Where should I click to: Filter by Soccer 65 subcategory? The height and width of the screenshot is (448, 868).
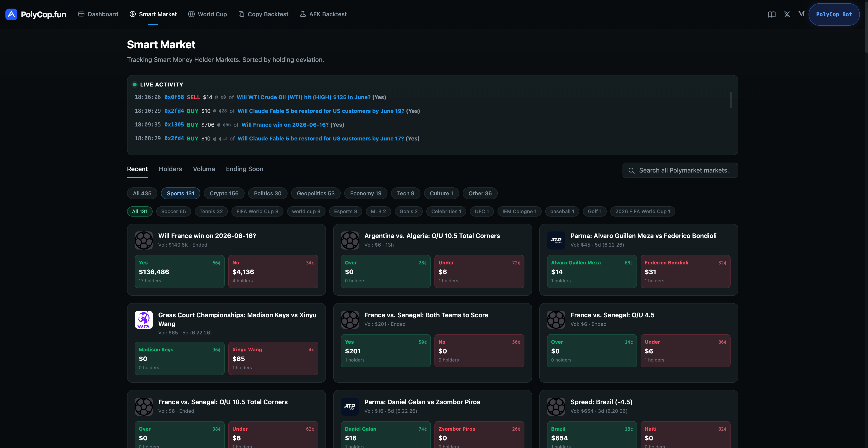173,211
